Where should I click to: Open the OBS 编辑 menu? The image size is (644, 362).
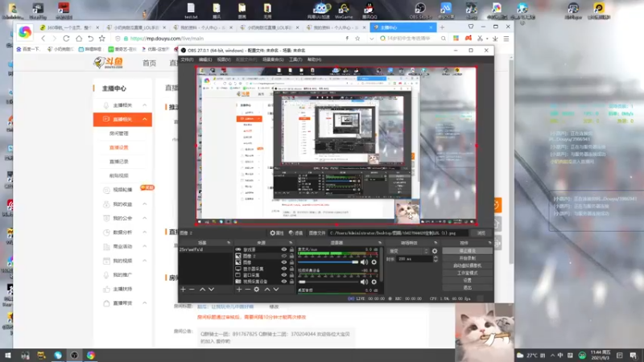tap(205, 60)
